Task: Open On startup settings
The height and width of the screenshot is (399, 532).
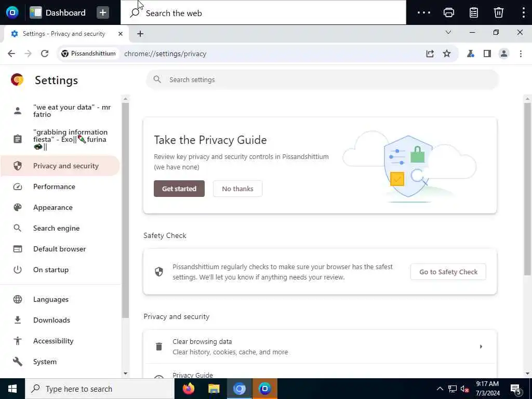Action: (60, 270)
